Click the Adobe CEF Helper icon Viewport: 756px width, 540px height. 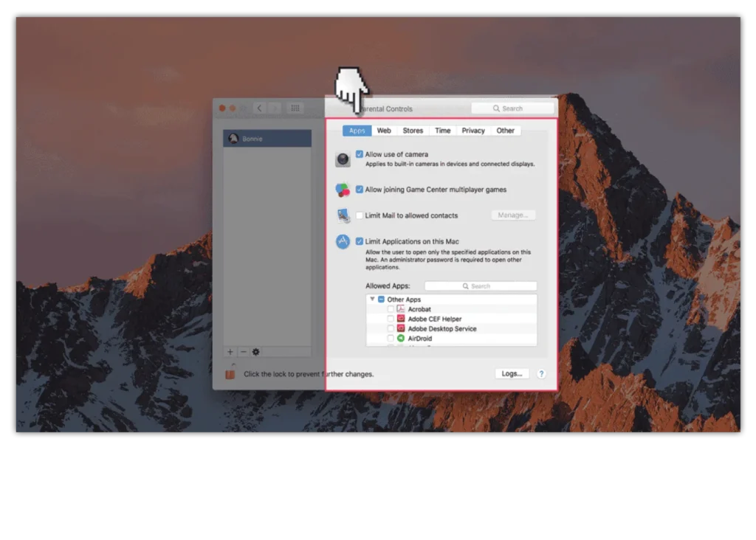coord(401,319)
